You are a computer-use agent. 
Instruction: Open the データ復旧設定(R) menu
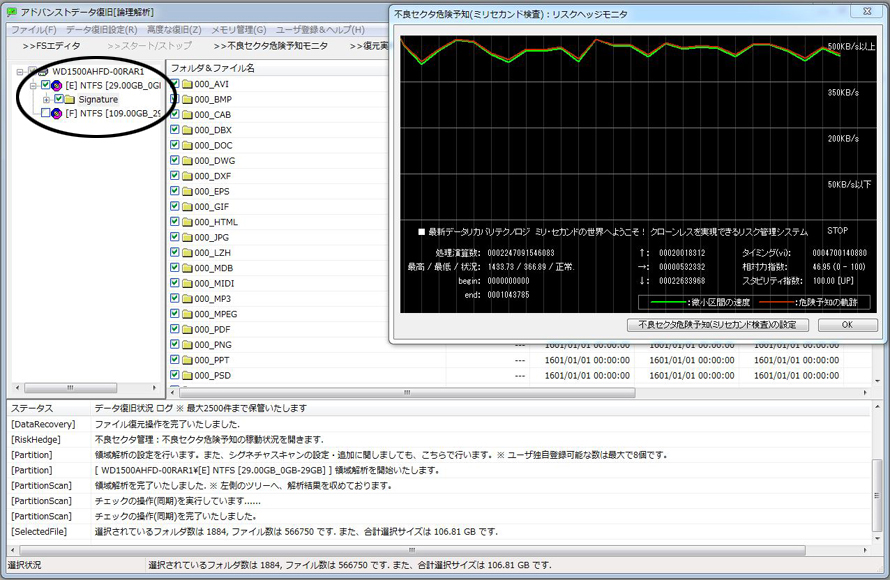pyautogui.click(x=102, y=30)
